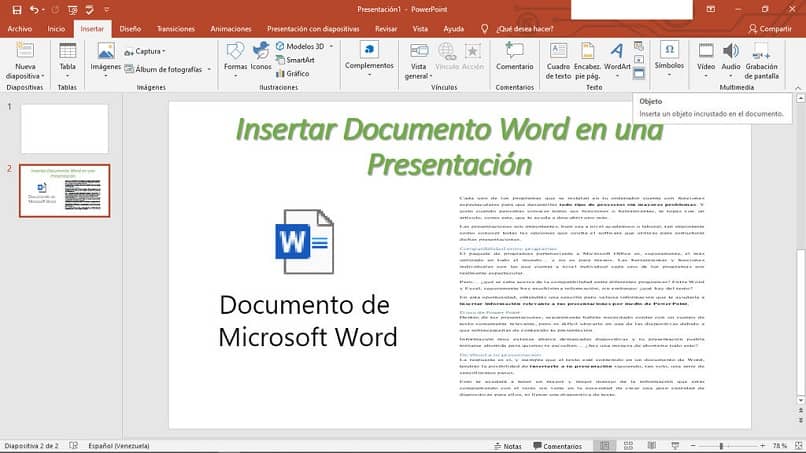Open the Símbolos menu
Image resolution: width=806 pixels, height=453 pixels.
(x=669, y=60)
